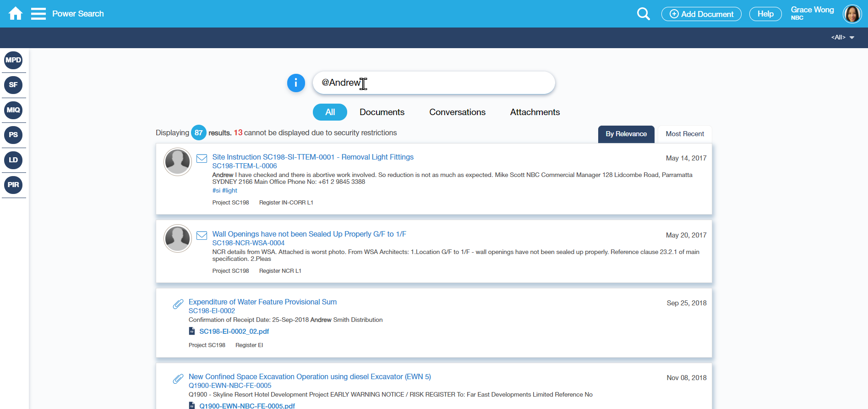
Task: Open the SF sidebar shortcut
Action: coord(13,85)
